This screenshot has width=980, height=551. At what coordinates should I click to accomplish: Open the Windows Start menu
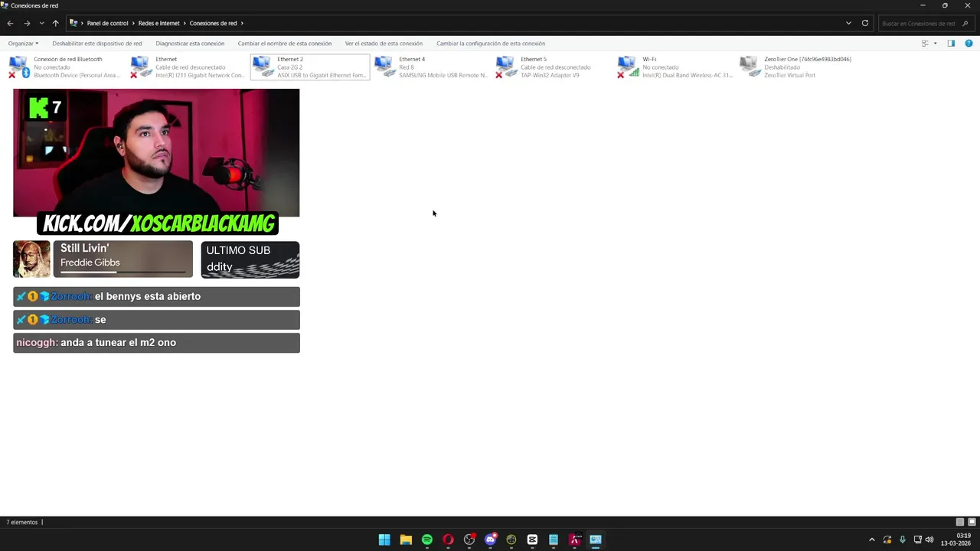[x=384, y=540]
